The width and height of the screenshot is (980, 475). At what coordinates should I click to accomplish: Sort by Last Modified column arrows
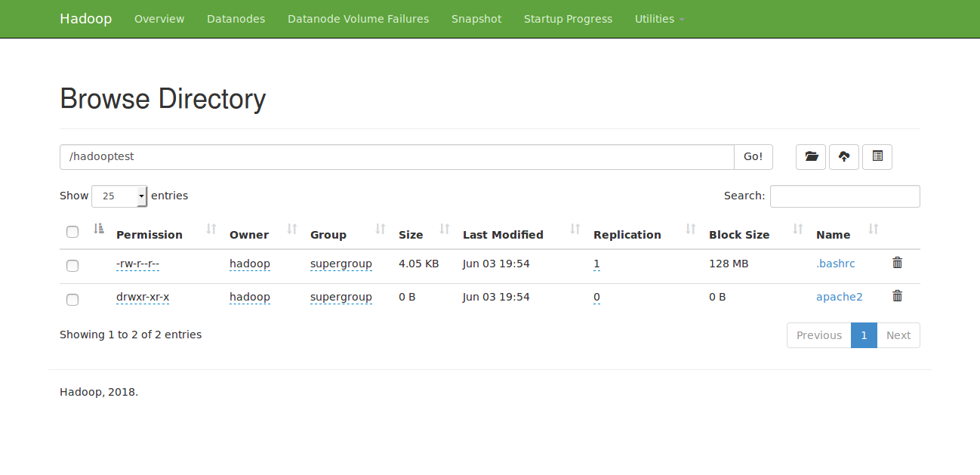(575, 229)
